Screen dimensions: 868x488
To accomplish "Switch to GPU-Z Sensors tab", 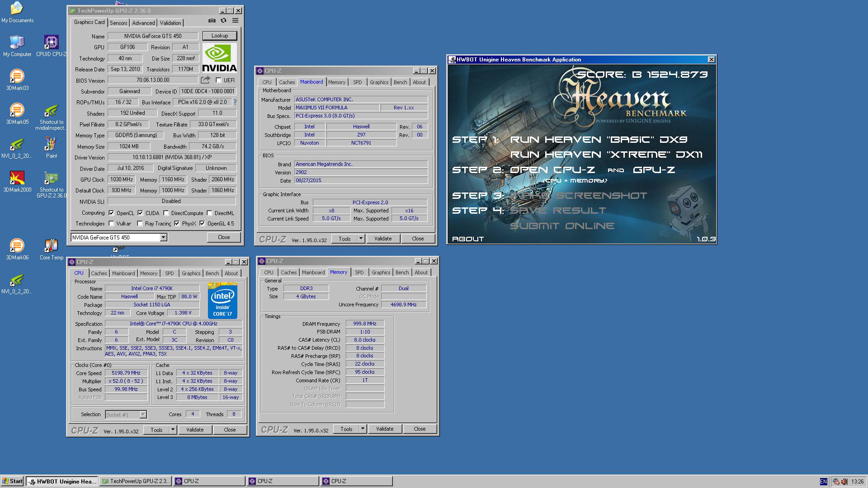I will tap(118, 23).
